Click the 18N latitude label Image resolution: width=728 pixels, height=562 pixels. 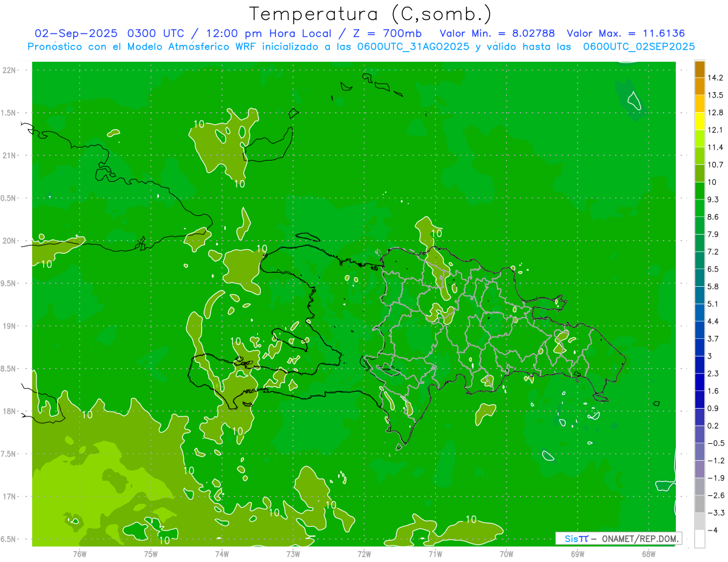pyautogui.click(x=10, y=411)
